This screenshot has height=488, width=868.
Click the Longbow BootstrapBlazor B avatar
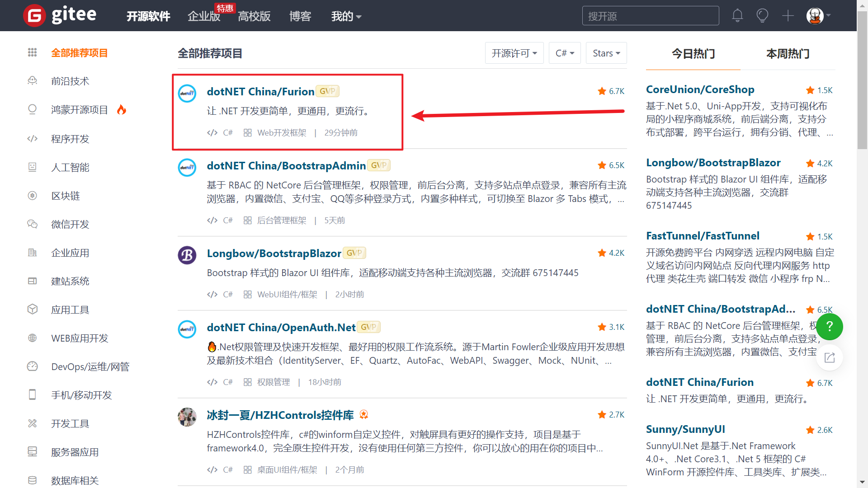(187, 255)
